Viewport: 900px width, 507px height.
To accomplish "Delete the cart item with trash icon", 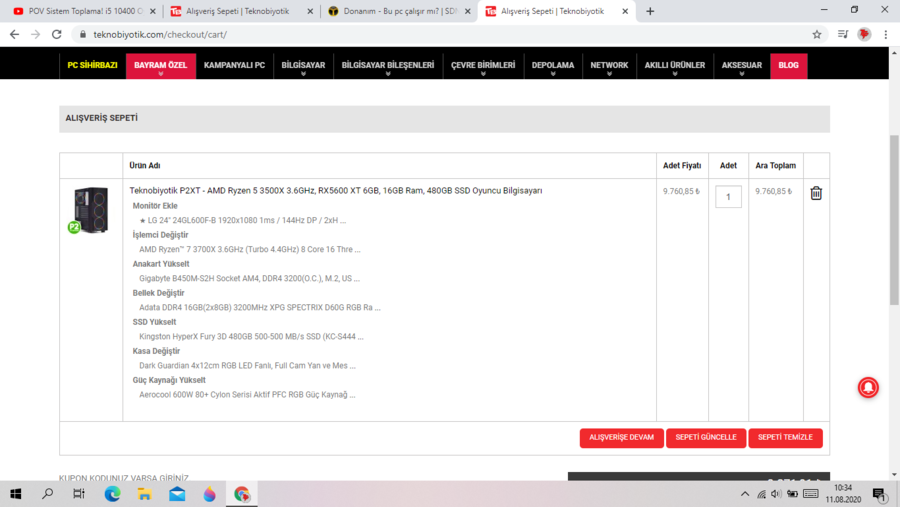I will (816, 193).
